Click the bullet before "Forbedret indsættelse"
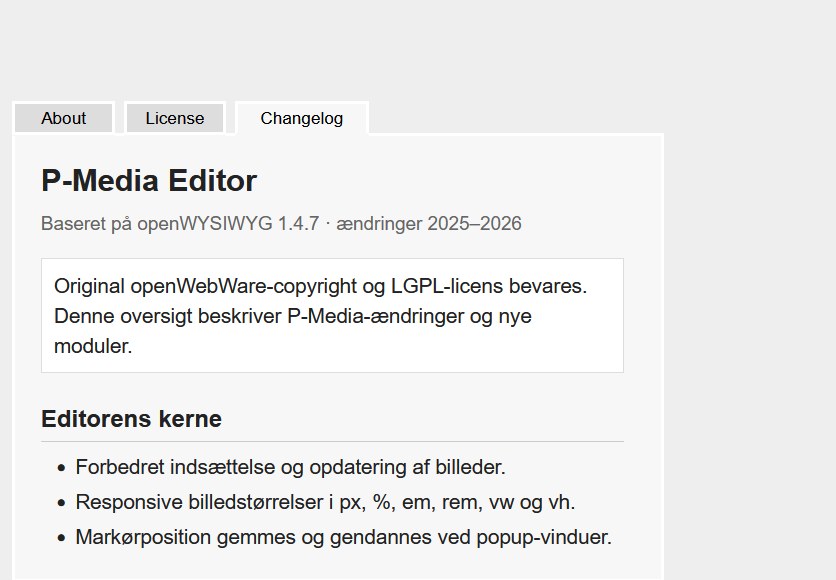Image resolution: width=836 pixels, height=580 pixels. click(61, 468)
